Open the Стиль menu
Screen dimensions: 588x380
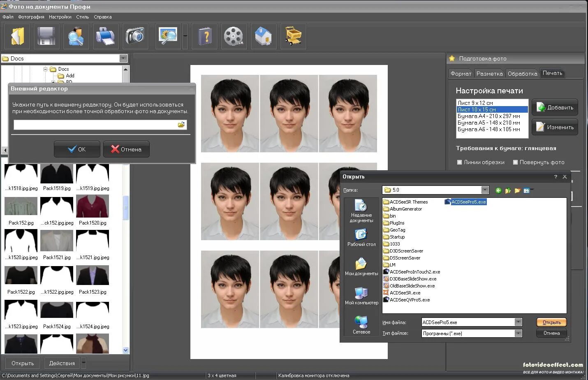click(82, 17)
